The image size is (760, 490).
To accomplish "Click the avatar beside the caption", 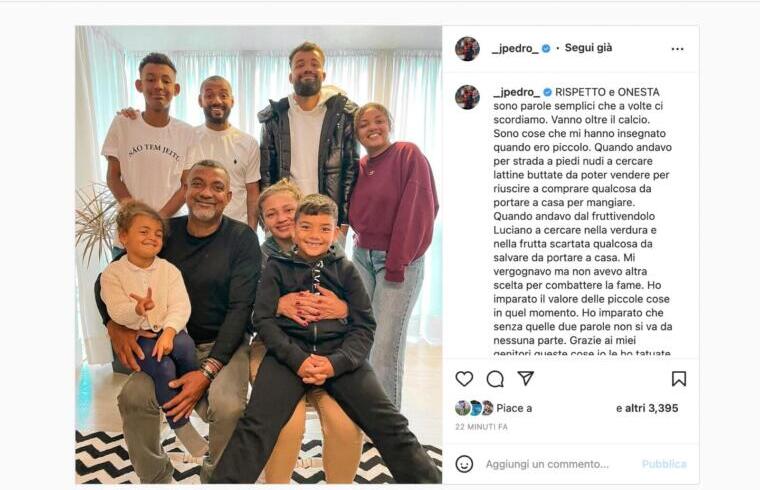I will [467, 97].
